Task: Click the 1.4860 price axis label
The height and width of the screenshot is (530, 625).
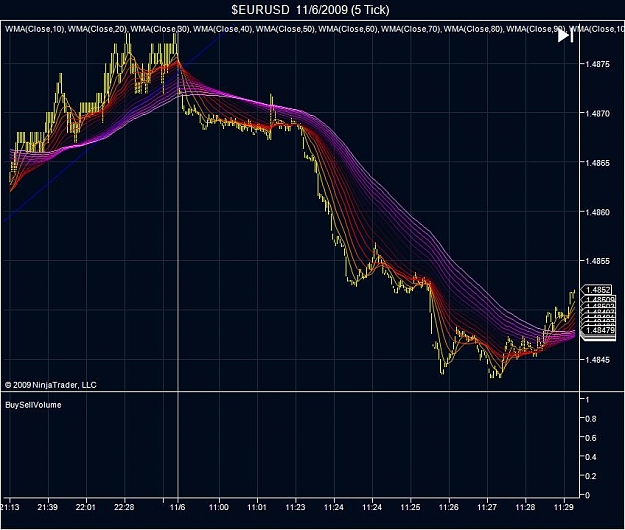Action: [597, 212]
